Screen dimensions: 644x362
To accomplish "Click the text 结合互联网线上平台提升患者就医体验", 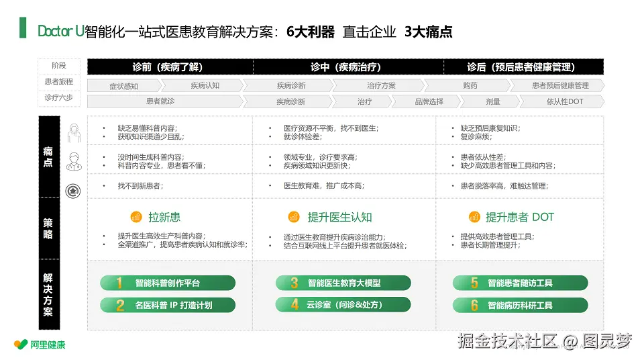I will (344, 246).
